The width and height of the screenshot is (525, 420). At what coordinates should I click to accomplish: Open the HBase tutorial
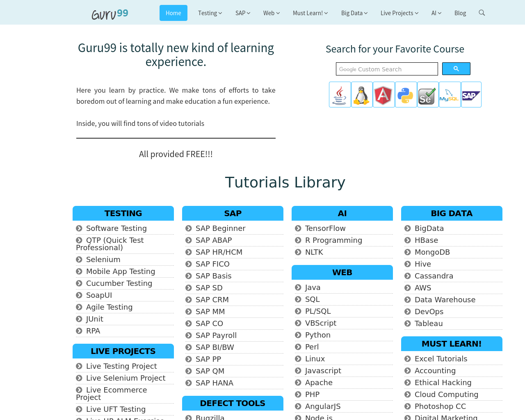(x=426, y=240)
